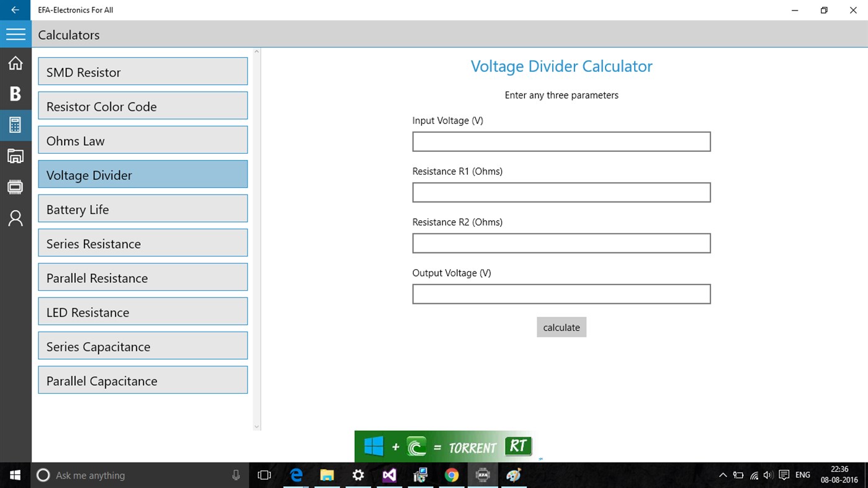868x488 pixels.
Task: Choose the Series Resistance calculator
Action: (143, 243)
